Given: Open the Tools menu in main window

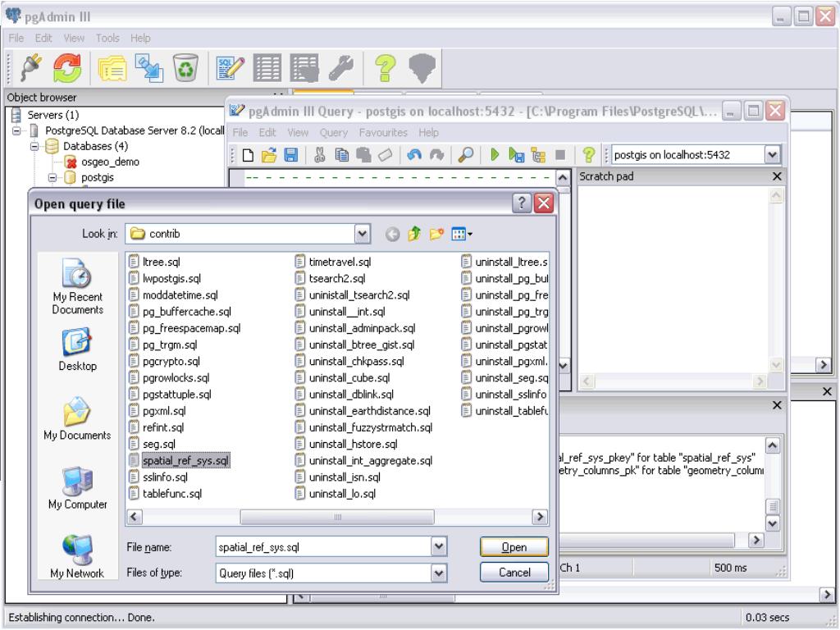Looking at the screenshot, I should [107, 38].
